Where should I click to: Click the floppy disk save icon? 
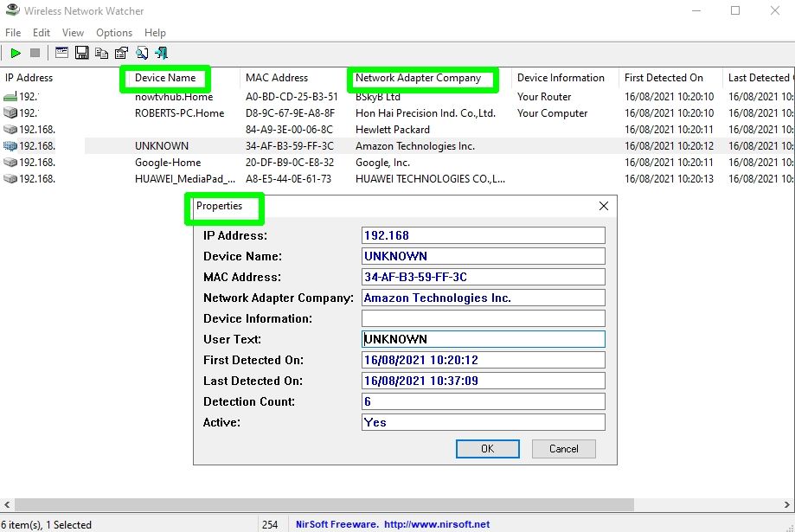click(81, 52)
